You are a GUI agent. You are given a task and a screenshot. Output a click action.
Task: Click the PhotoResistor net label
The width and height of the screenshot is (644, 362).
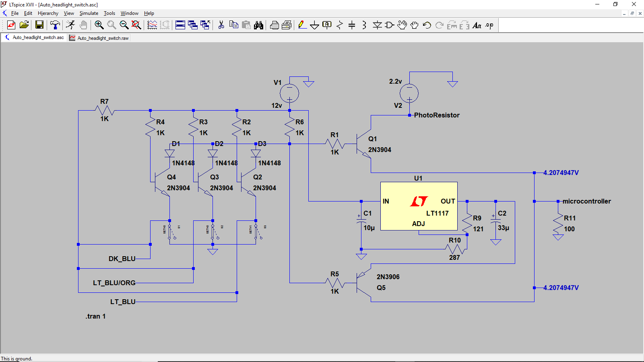pos(437,115)
